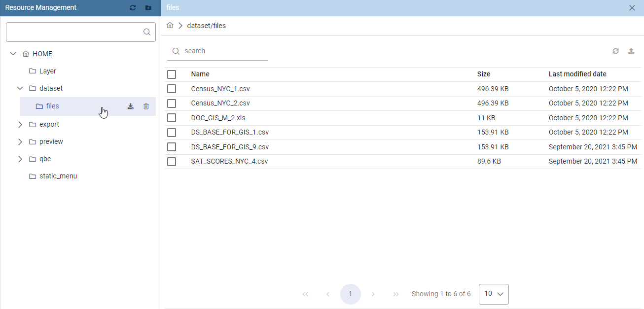Viewport: 644px width, 309px height.
Task: Go to next page arrow
Action: click(x=373, y=294)
